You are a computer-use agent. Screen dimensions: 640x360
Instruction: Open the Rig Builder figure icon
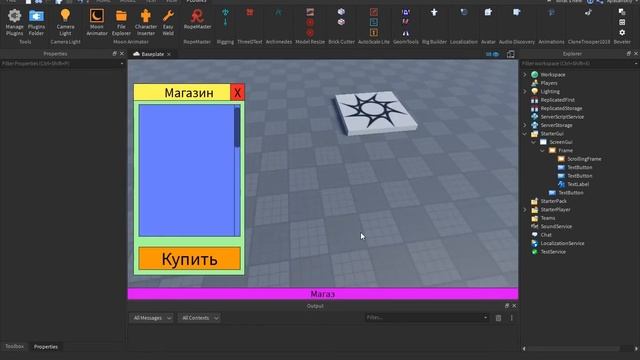point(434,13)
